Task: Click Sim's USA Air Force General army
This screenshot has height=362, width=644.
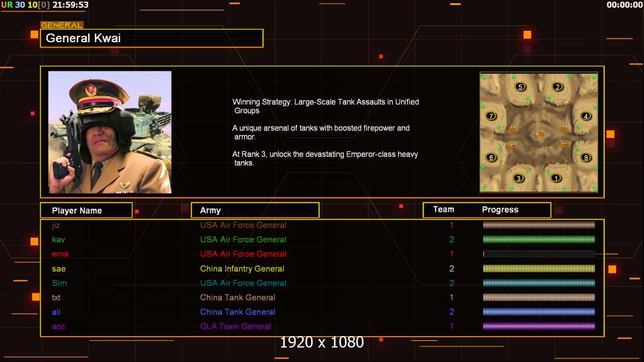Action: pos(243,283)
